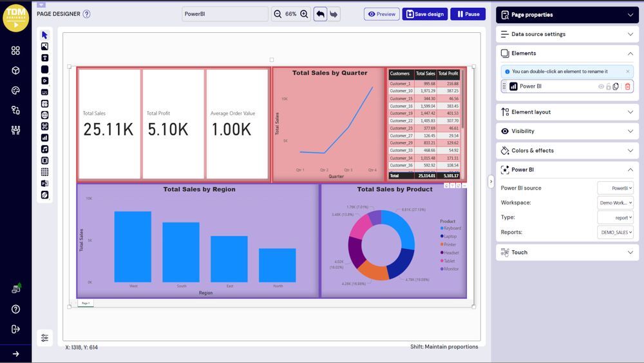Screen dimensions: 644x363
Task: Select the Power BI element row
Action: (x=567, y=86)
